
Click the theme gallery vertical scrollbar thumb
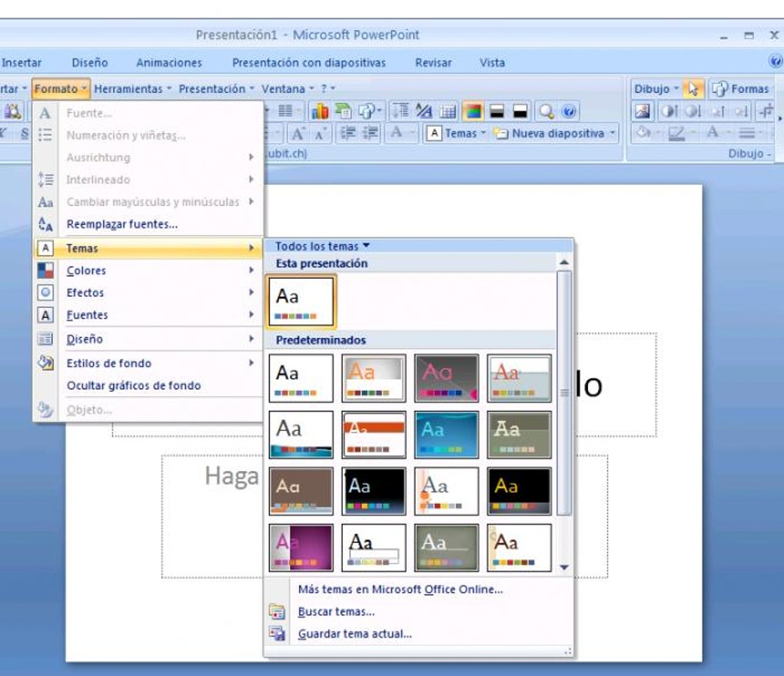(x=564, y=393)
